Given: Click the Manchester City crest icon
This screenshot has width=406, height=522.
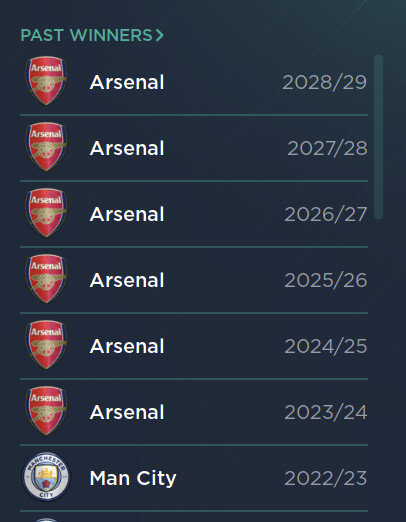Looking at the screenshot, I should point(46,477).
